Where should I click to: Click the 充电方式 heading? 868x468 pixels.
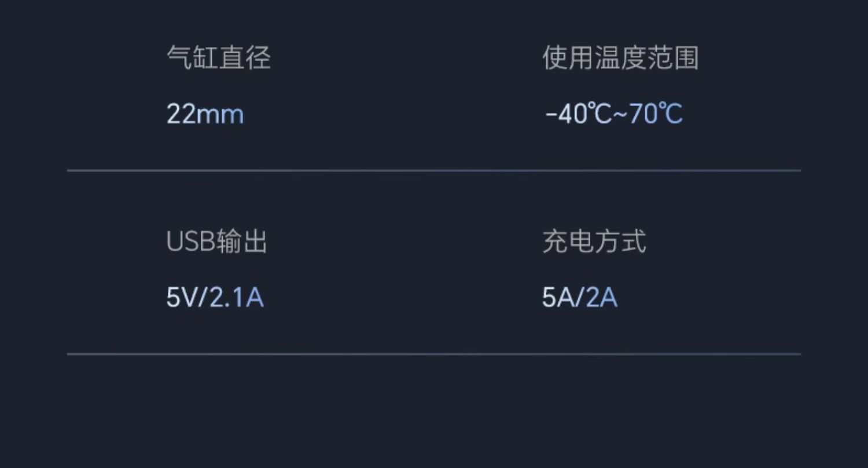[x=594, y=242]
